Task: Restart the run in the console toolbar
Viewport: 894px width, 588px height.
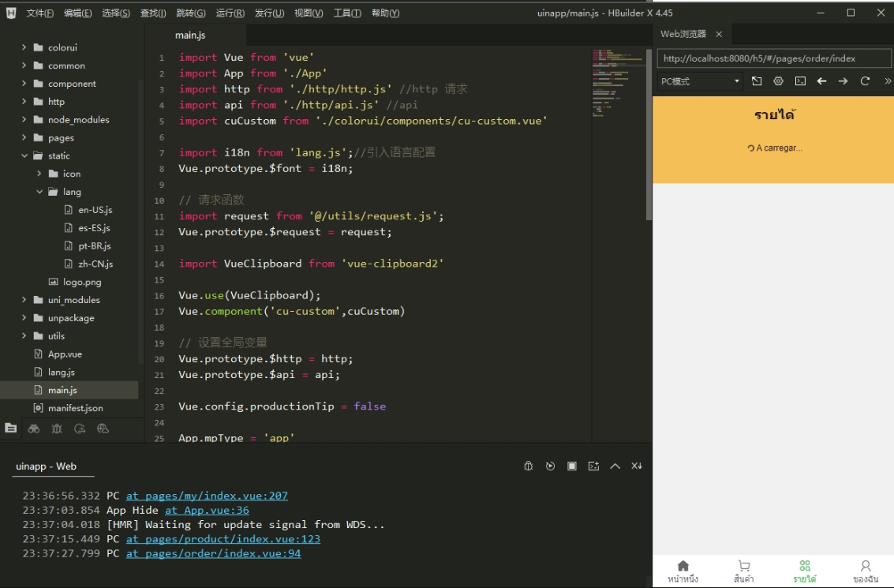Action: (x=550, y=466)
